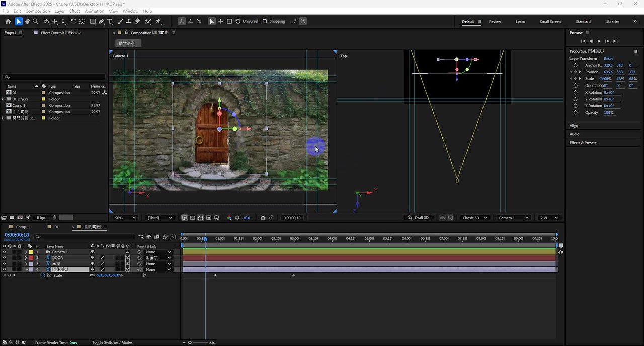Click the yellow label swatch of Camera 1
Viewport: 644px width, 346px height.
tap(31, 252)
